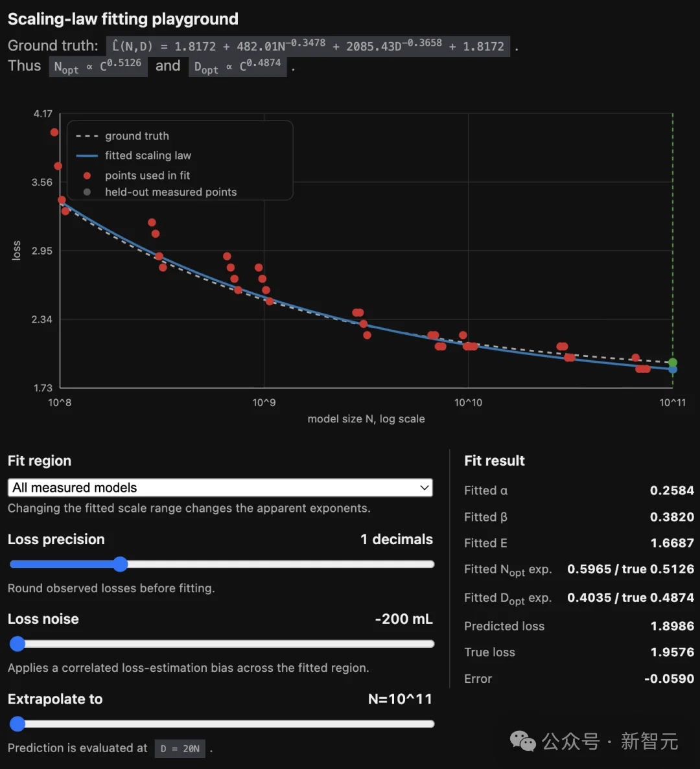
Task: Click the ground truth dashed legend entry
Action: [122, 136]
